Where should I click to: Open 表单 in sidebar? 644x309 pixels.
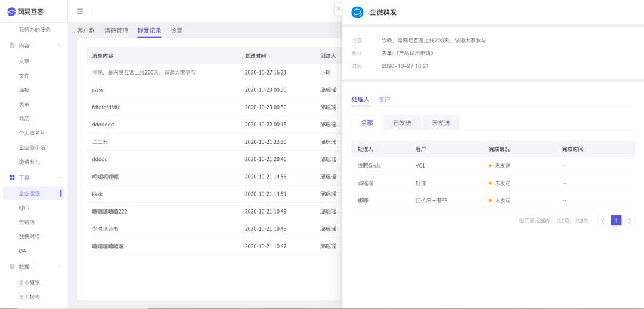[24, 104]
